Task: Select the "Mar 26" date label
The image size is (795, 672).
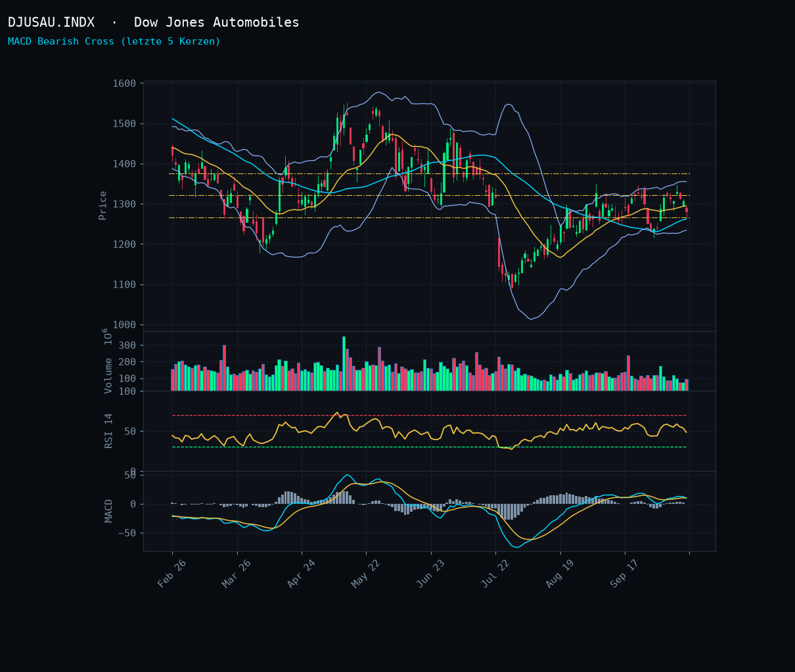Action: [x=237, y=574]
